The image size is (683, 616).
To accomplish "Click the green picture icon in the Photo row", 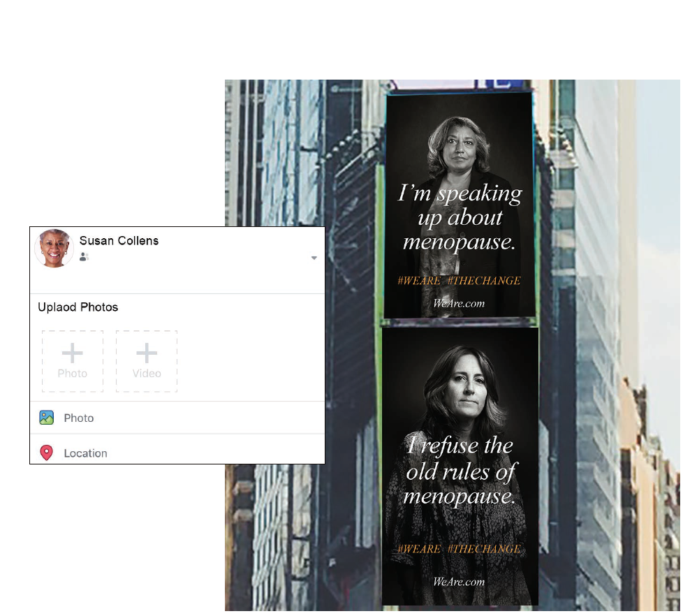I will click(47, 418).
